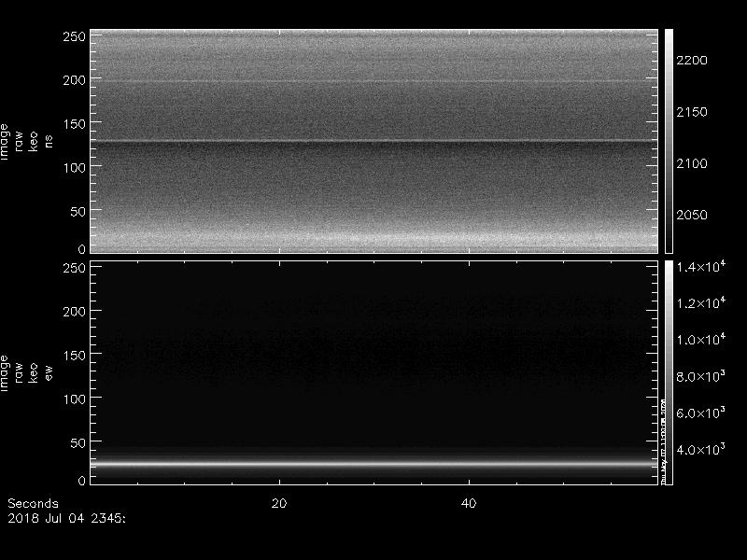Screen dimensions: 747x560
Task: Select the 8.0×10³ colorbar label
Action: (x=701, y=376)
